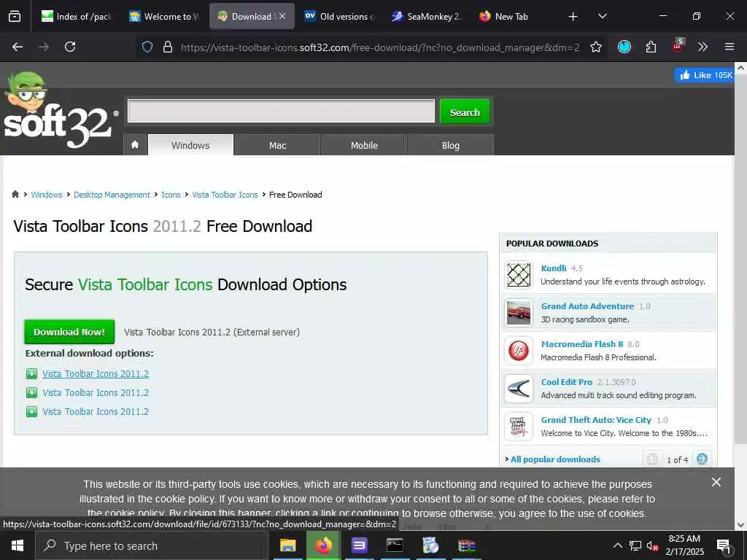747x560 pixels.
Task: Open the terminal icon in taskbar
Action: 395,545
